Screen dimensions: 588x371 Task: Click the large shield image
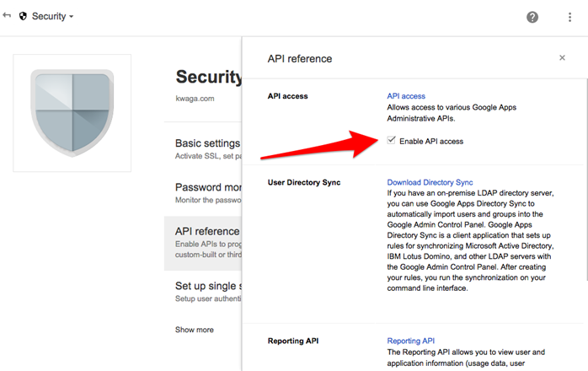tap(72, 113)
